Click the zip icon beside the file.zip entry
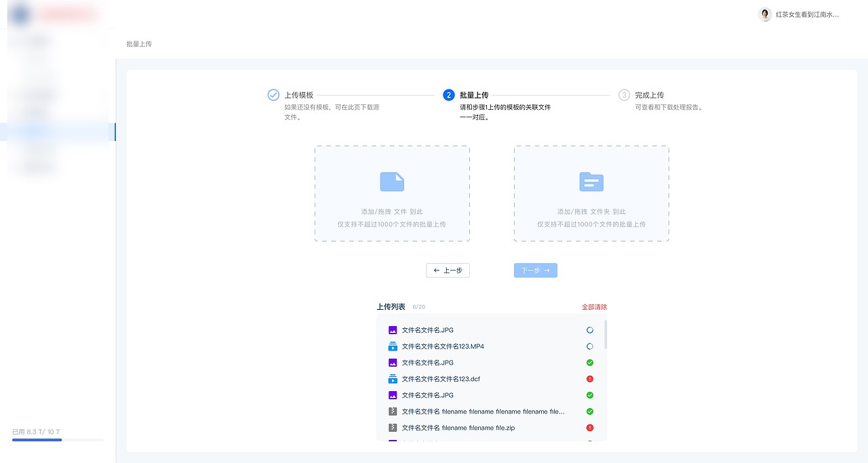This screenshot has height=463, width=868. (393, 427)
